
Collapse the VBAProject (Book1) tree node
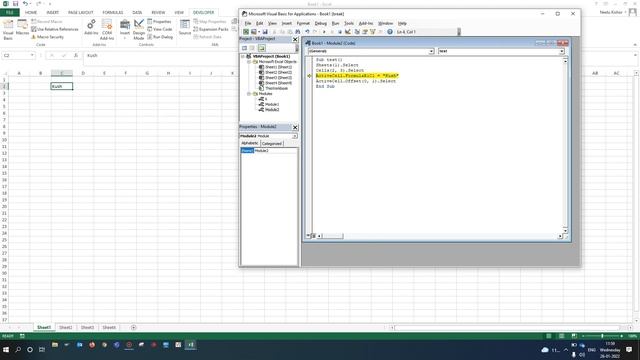[x=243, y=56]
